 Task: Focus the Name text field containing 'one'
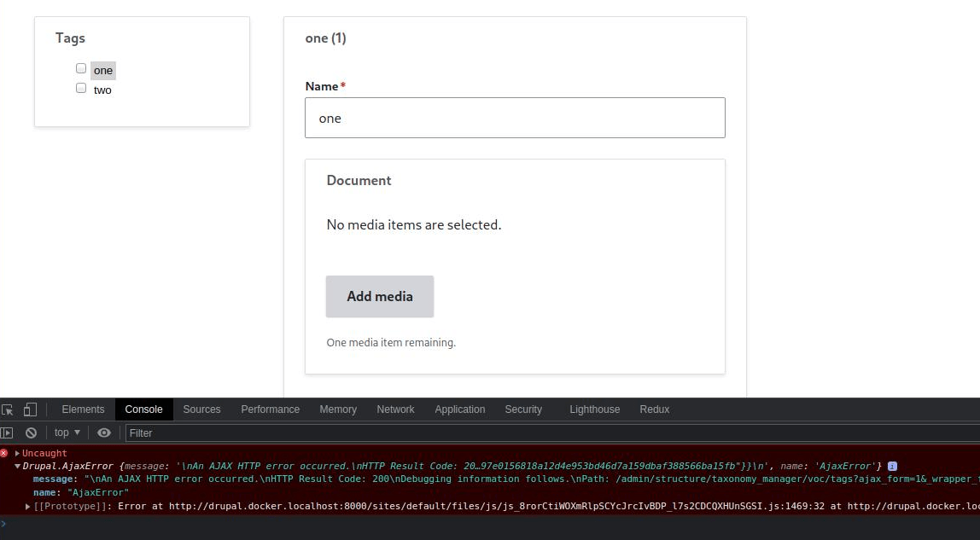point(515,118)
